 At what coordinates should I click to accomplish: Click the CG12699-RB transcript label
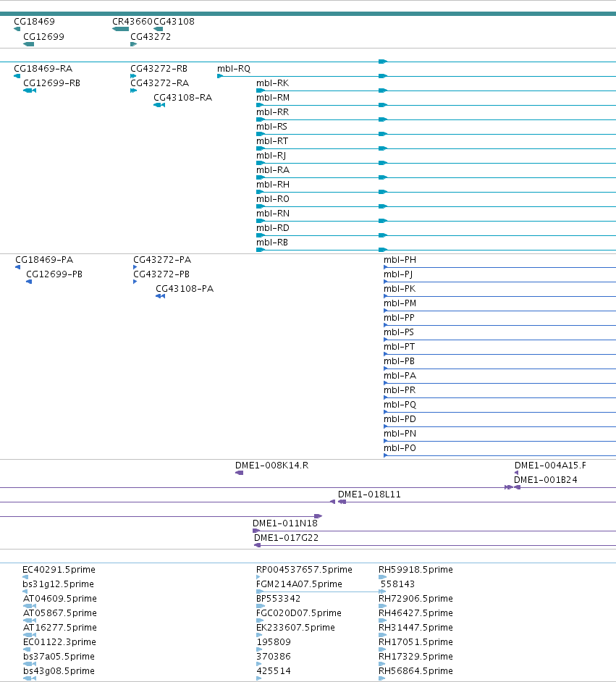(x=51, y=83)
